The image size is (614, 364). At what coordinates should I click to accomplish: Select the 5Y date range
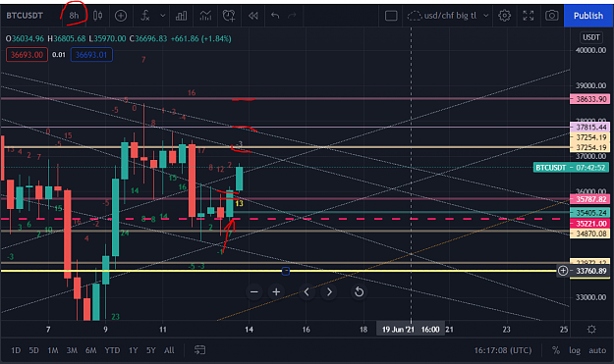tap(150, 350)
